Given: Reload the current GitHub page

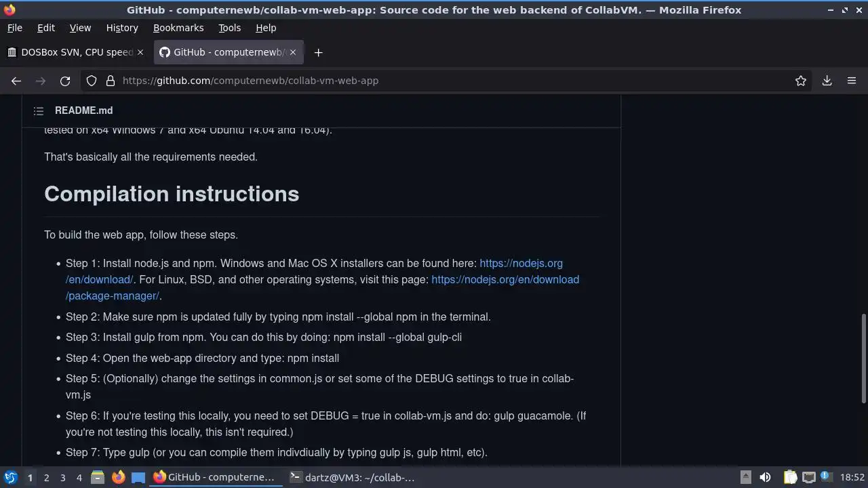Looking at the screenshot, I should (x=65, y=81).
